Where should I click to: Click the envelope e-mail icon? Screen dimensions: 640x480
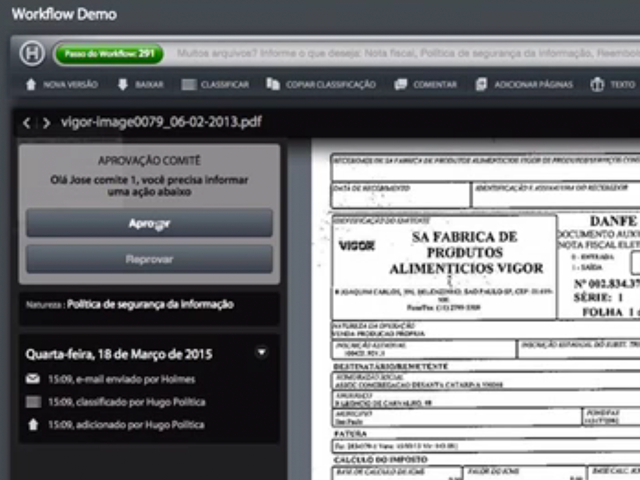coord(33,379)
